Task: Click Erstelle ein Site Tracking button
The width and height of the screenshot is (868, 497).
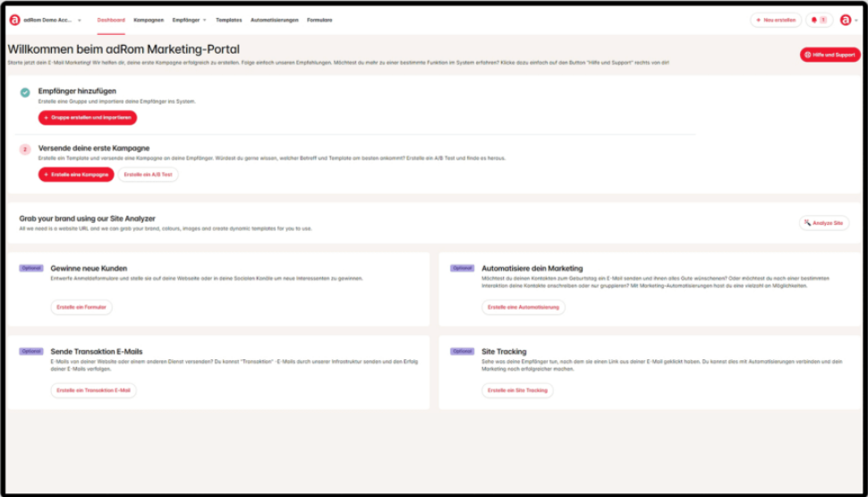Action: coord(517,390)
